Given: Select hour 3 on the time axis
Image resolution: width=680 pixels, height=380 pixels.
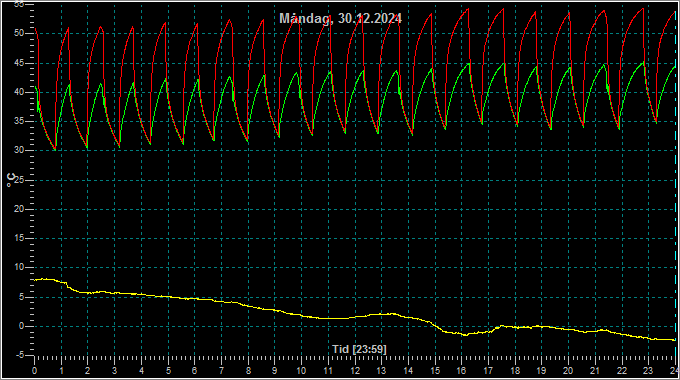Looking at the screenshot, I should tap(114, 371).
